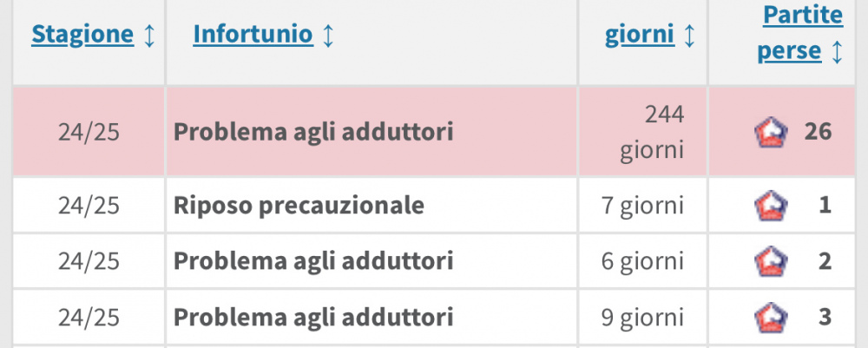Click the 7 giorni duration cell
This screenshot has width=868, height=348.
click(642, 206)
